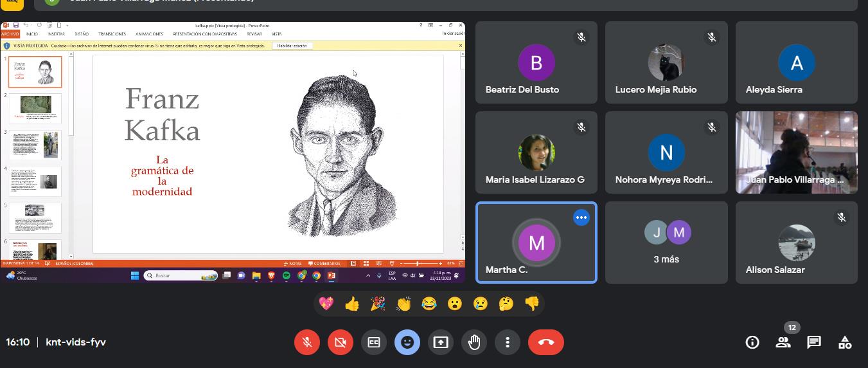Raise your hand in the meeting
Screen dimensions: 868x368
(x=474, y=342)
